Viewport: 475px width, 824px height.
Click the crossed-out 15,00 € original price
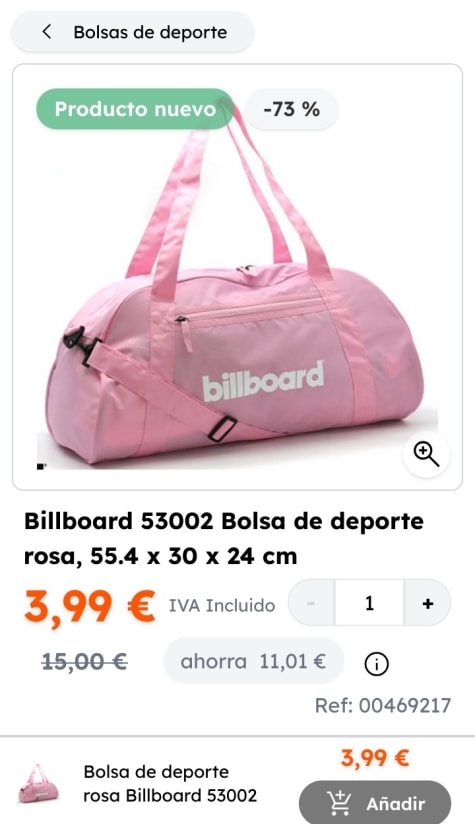coord(85,662)
